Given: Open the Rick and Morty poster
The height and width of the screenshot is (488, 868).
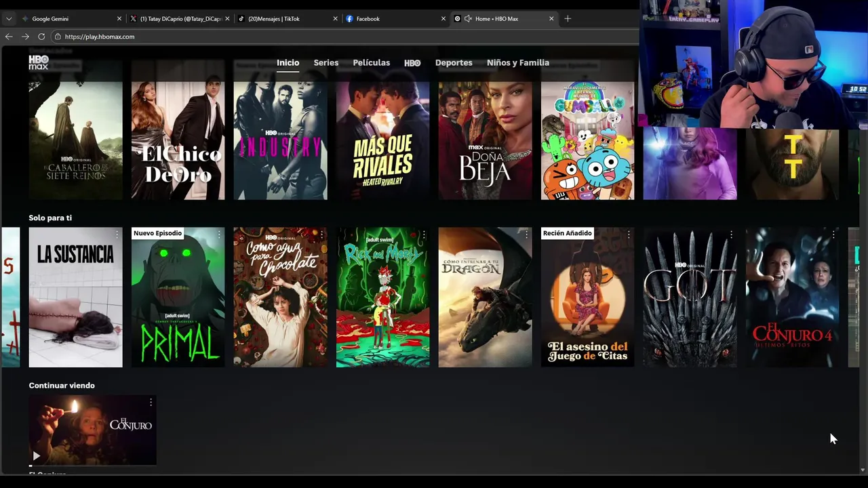Looking at the screenshot, I should (x=383, y=298).
